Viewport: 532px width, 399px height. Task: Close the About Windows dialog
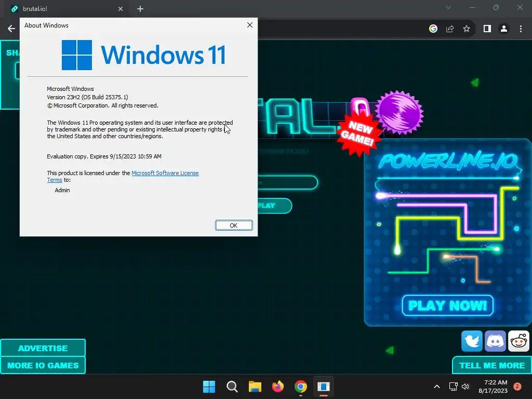point(250,25)
